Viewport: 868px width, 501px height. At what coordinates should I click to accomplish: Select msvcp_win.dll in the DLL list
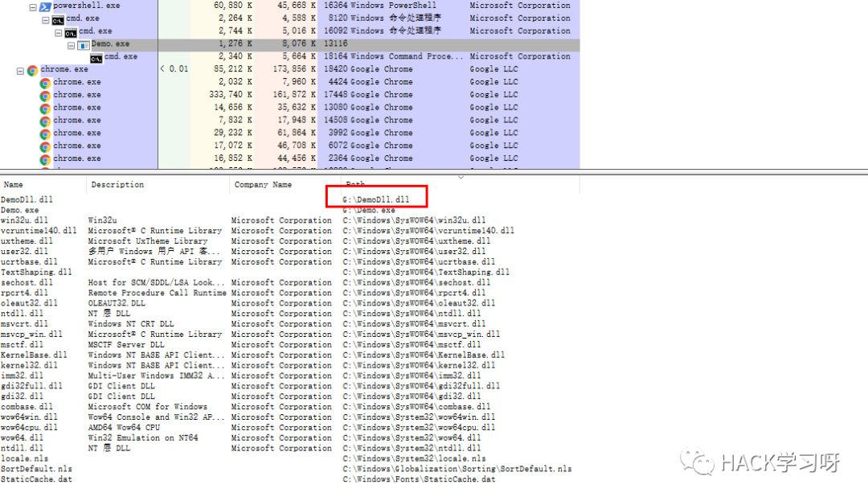(x=31, y=335)
